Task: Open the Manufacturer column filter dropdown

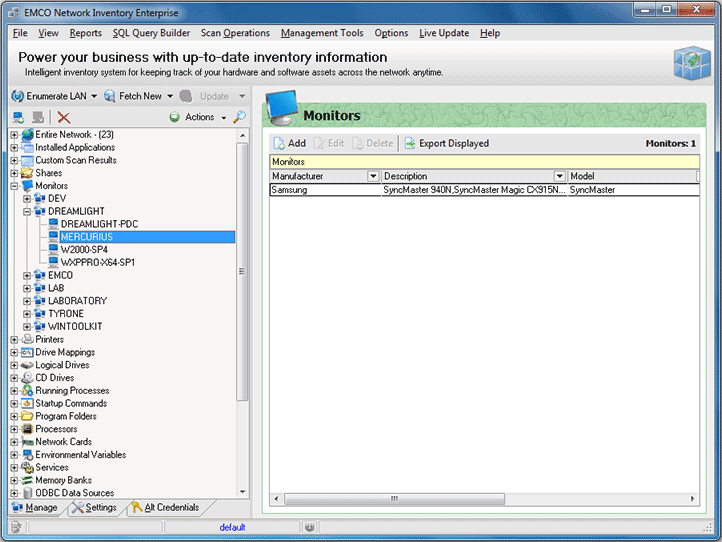Action: pos(373,176)
